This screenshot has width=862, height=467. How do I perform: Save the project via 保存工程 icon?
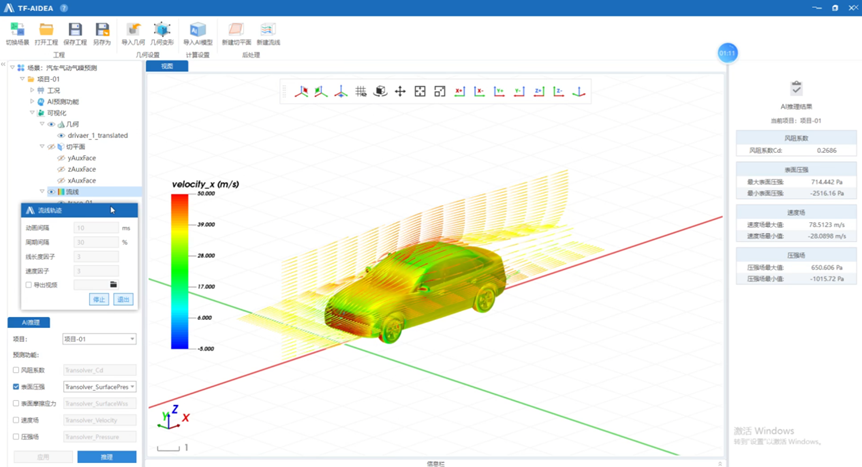point(75,31)
